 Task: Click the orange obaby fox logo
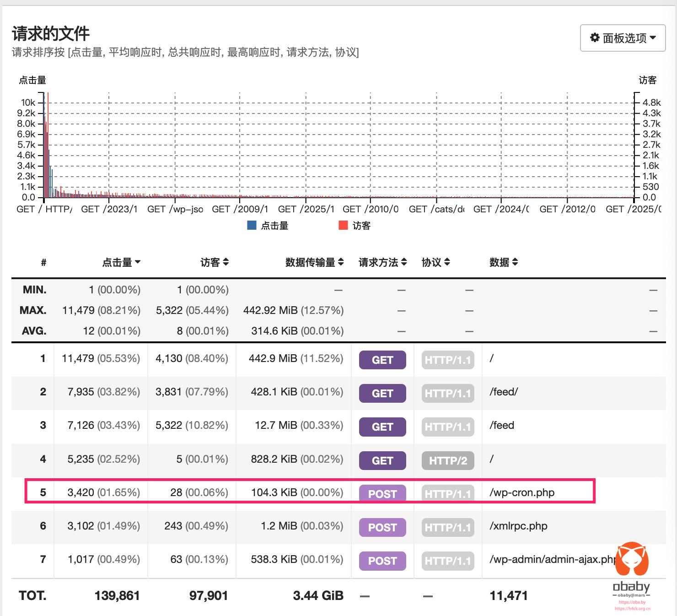(632, 560)
